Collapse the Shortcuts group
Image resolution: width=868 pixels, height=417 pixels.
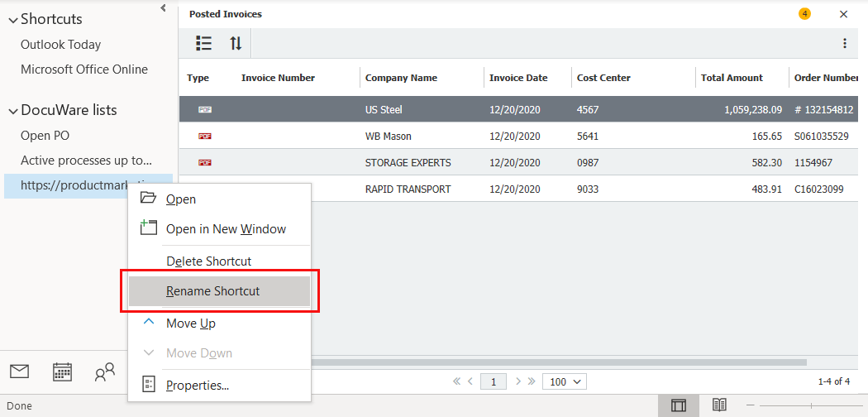12,20
